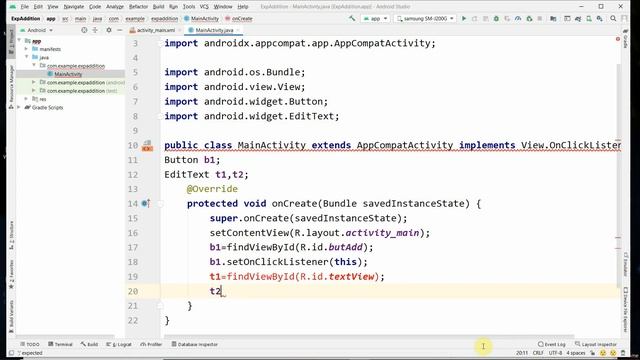The height and width of the screenshot is (360, 640).
Task: Hide the Project panel with the minus icon
Action: tap(120, 30)
